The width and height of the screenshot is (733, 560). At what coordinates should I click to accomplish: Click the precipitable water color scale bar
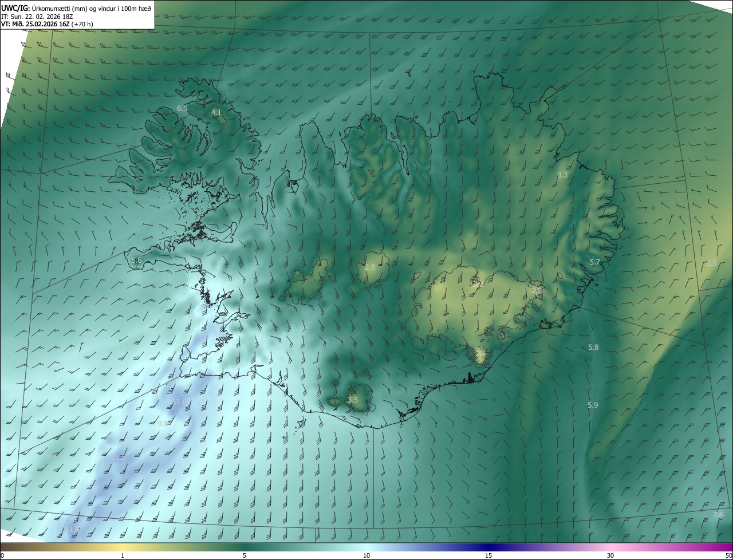click(x=366, y=547)
